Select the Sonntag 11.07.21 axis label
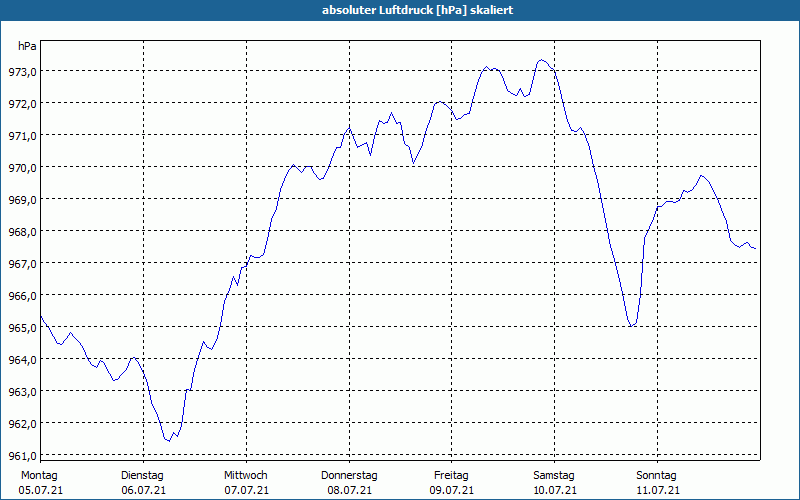Screen dimensions: 800x500 (657, 483)
